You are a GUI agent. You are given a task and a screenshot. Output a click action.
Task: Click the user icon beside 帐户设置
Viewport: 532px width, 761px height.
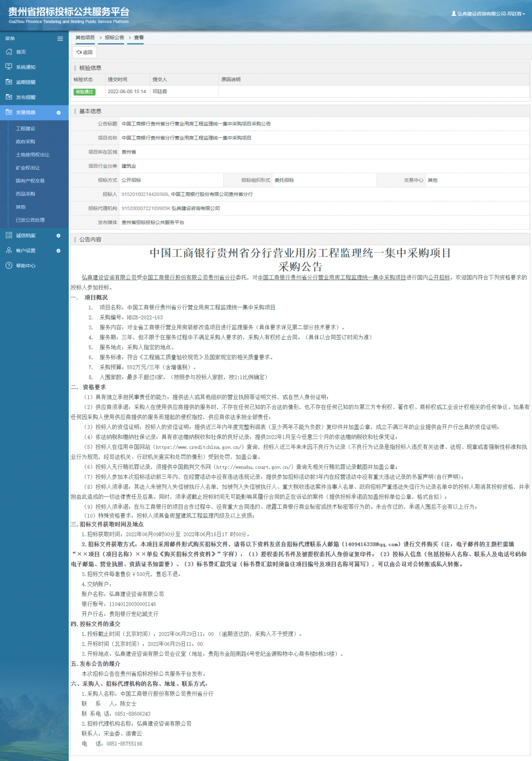click(x=9, y=251)
